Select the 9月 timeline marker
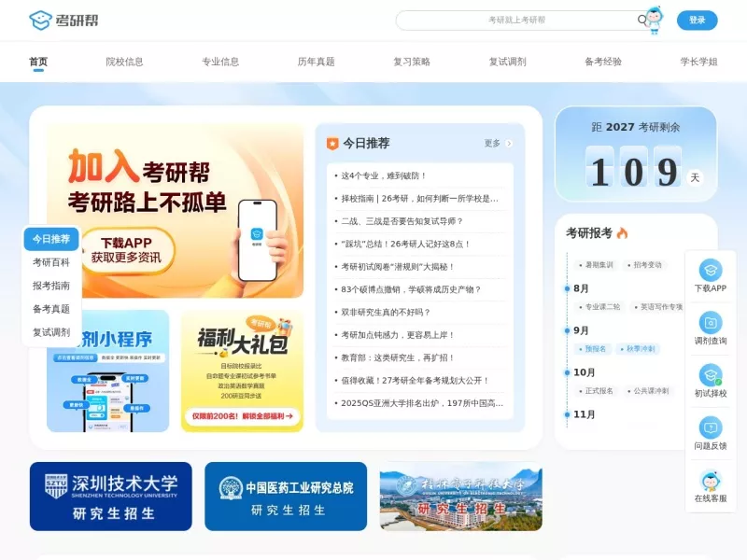This screenshot has height=560, width=747. (581, 330)
